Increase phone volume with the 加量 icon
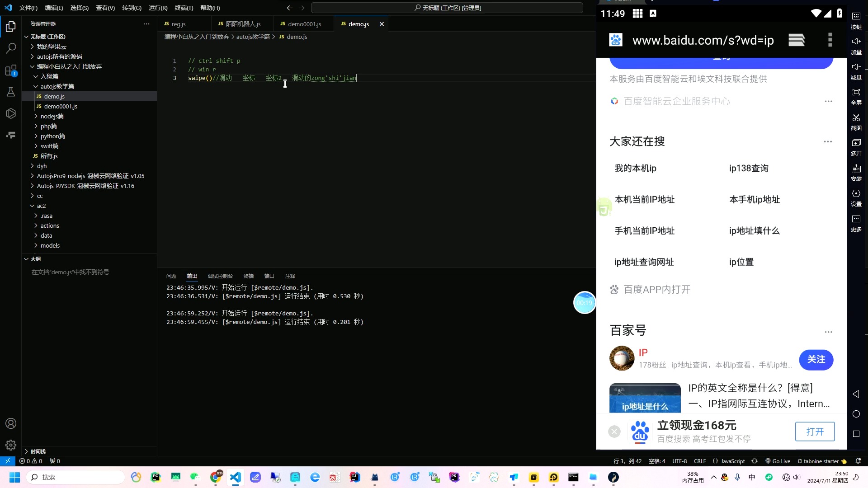 (x=857, y=45)
